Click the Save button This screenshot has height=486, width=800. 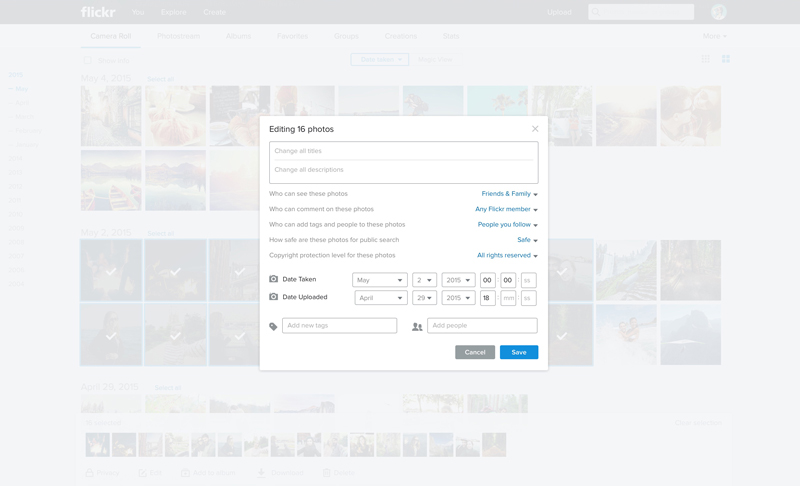click(x=519, y=352)
